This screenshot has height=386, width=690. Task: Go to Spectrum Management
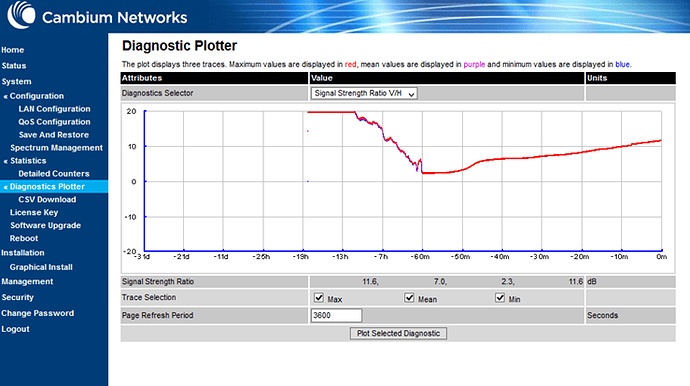56,148
